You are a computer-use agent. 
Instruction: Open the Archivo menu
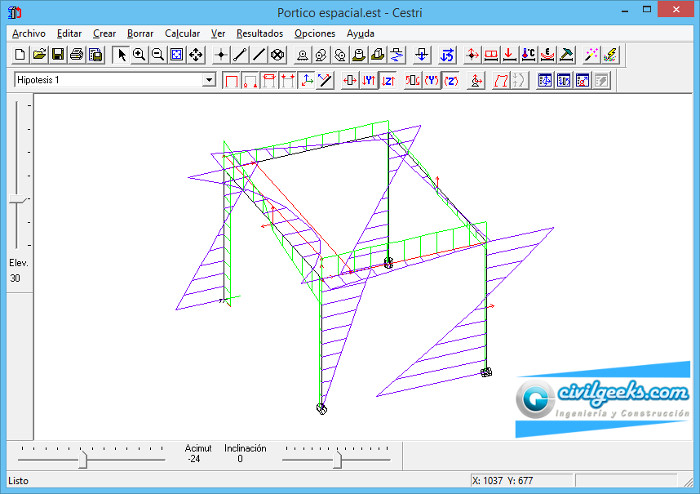[x=29, y=33]
